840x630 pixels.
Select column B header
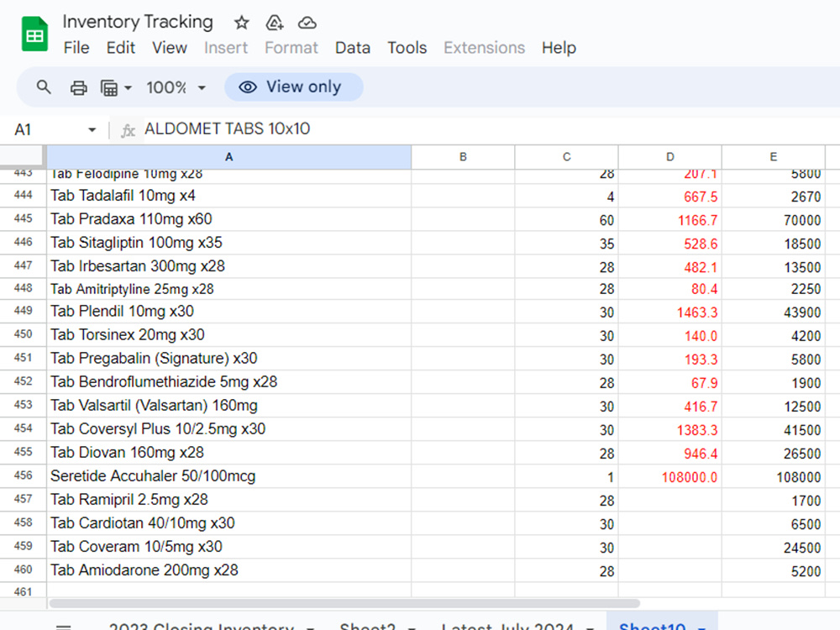tap(463, 157)
